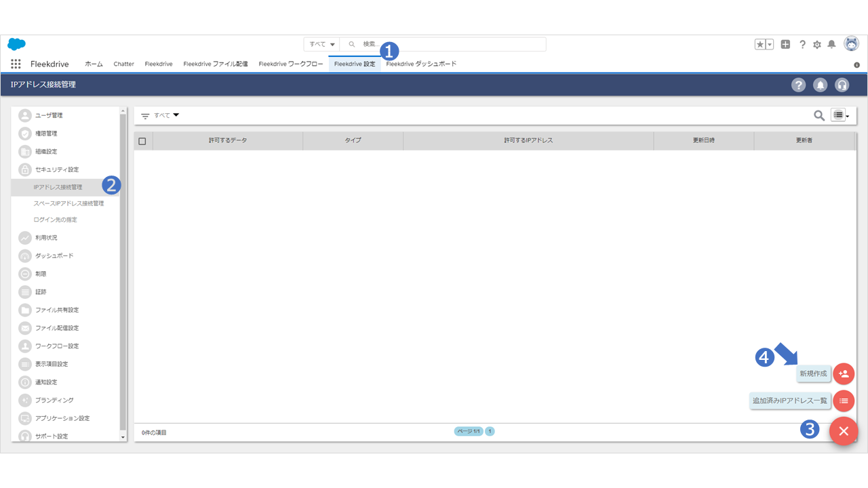Click the 許可するデータ column header
Viewport: 868px width, 488px height.
pos(228,140)
